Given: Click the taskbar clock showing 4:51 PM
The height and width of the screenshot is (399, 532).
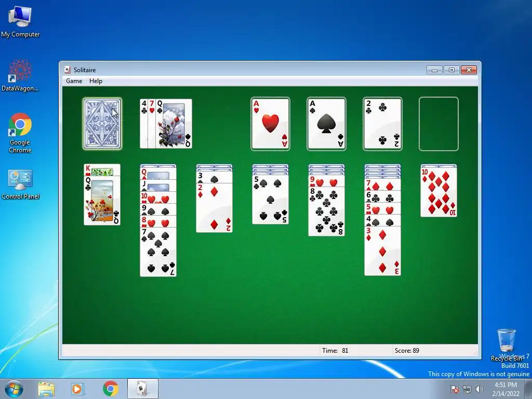Looking at the screenshot, I should 506,389.
